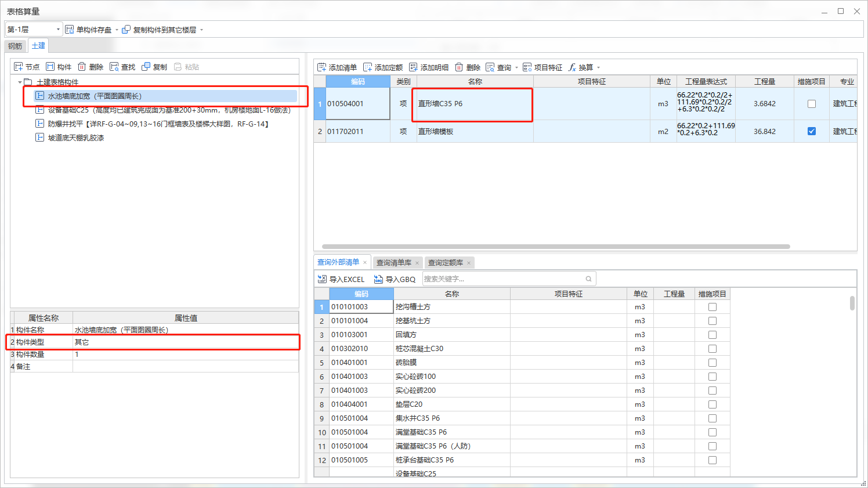Image resolution: width=868 pixels, height=488 pixels.
Task: Open the 查询 dropdown arrow
Action: (516, 68)
